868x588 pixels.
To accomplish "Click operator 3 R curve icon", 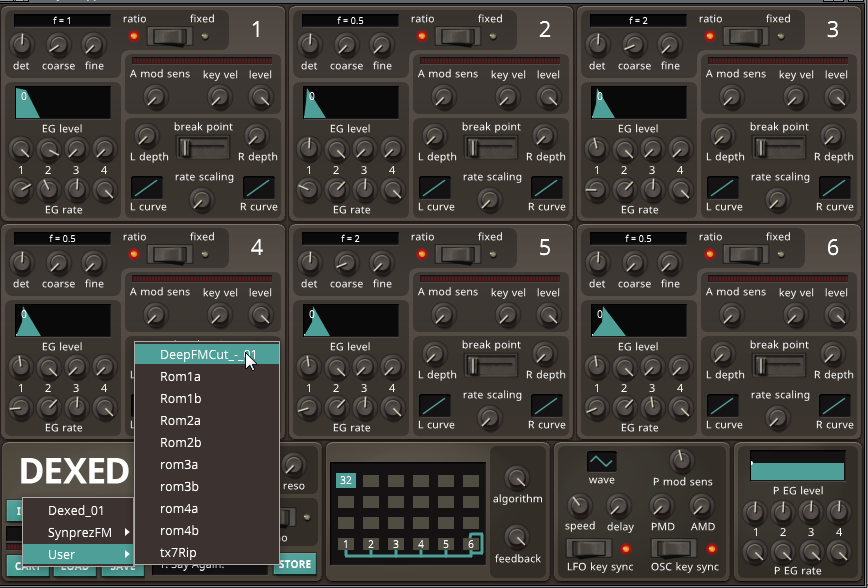I will [835, 187].
